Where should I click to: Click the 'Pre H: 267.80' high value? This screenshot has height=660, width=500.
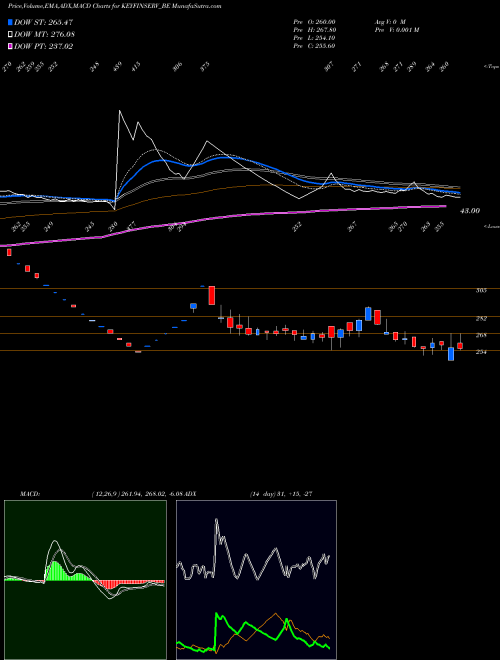coord(314,30)
